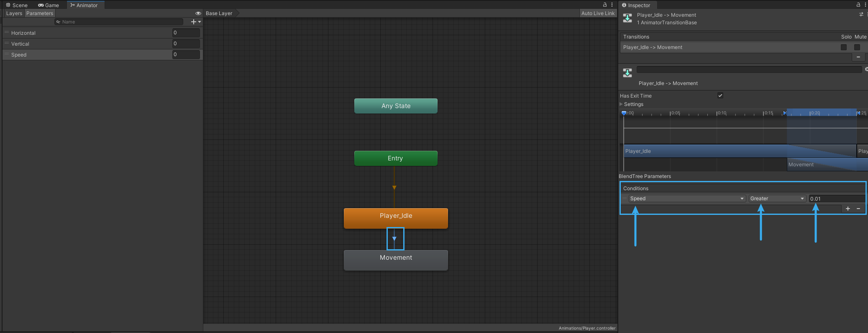The image size is (868, 333).
Task: Add a new condition with plus button
Action: point(848,209)
